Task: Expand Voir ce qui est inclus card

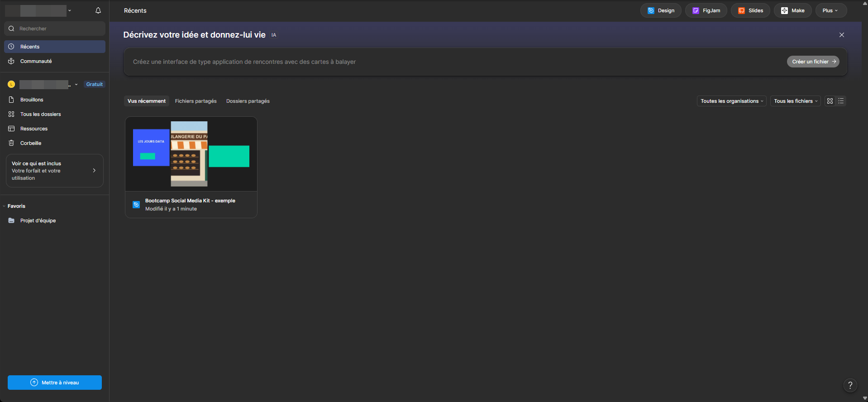Action: 55,171
